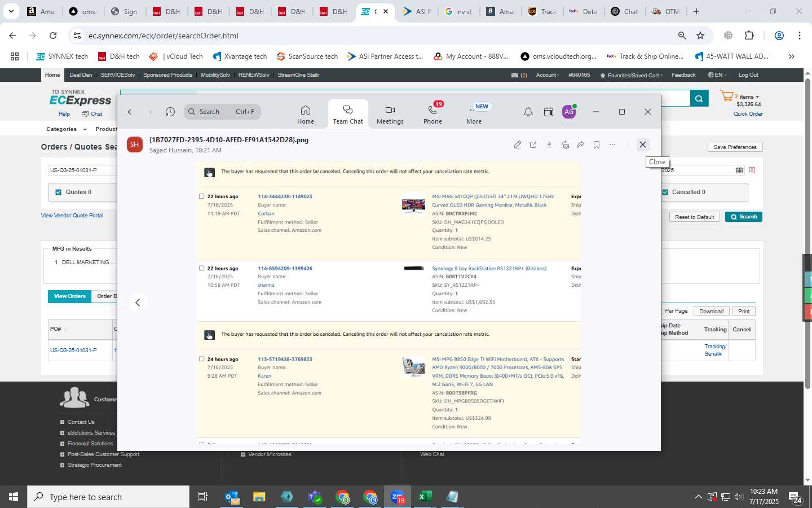812x508 pixels.
Task: Click Save Preferences button
Action: (x=735, y=147)
